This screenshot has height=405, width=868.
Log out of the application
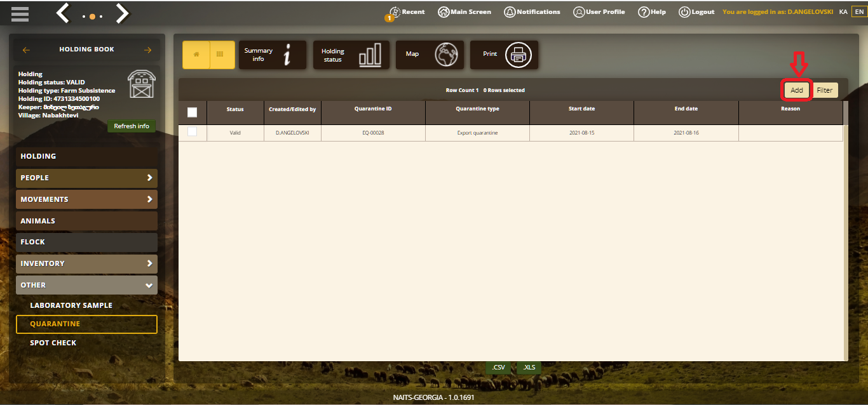696,12
